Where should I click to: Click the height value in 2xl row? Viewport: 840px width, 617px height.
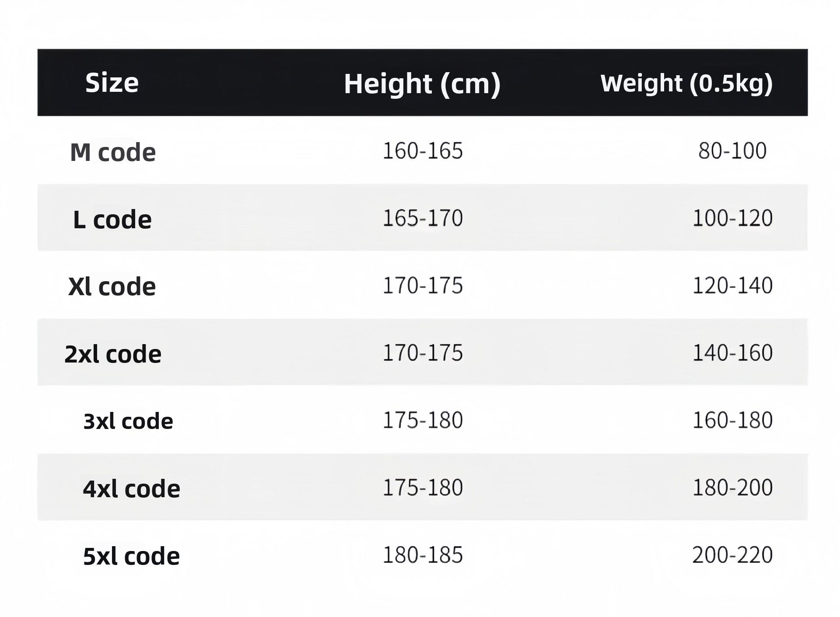point(423,353)
